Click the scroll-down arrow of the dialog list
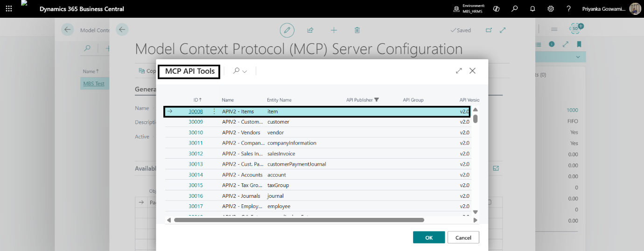Image resolution: width=644 pixels, height=251 pixels. point(475,212)
